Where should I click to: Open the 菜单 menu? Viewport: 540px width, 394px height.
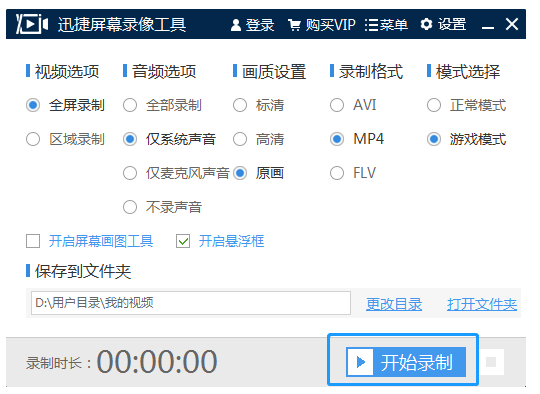coord(386,25)
